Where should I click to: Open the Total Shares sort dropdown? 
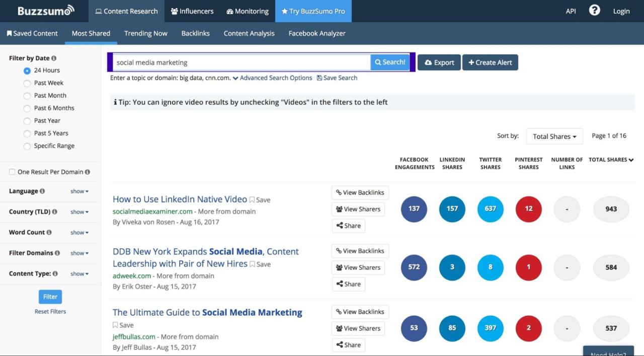pyautogui.click(x=554, y=136)
